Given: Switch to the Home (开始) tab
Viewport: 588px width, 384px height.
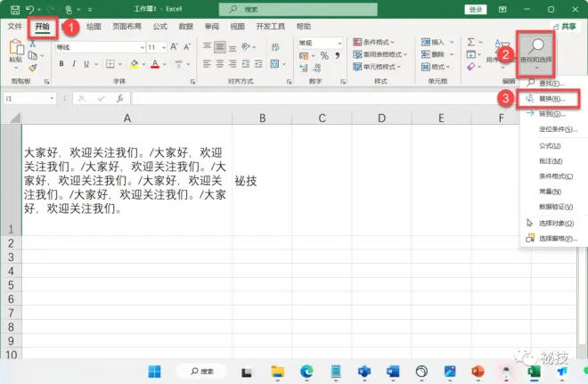Looking at the screenshot, I should [x=43, y=27].
